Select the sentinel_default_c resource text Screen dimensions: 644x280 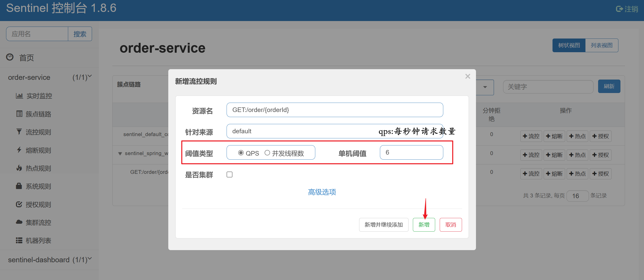(x=146, y=134)
